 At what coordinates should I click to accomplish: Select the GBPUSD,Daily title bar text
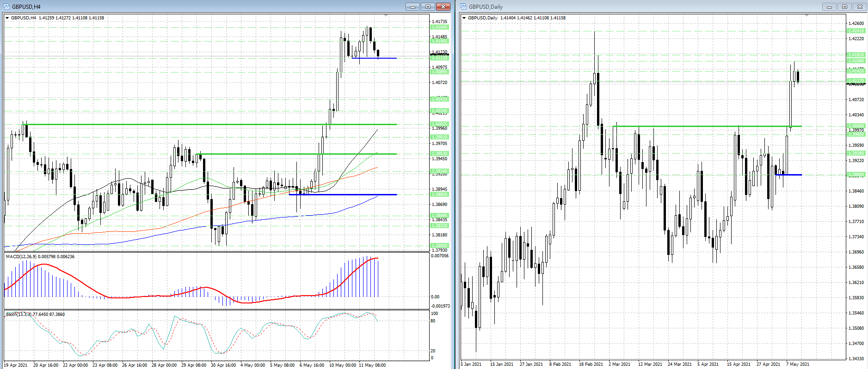click(x=486, y=7)
